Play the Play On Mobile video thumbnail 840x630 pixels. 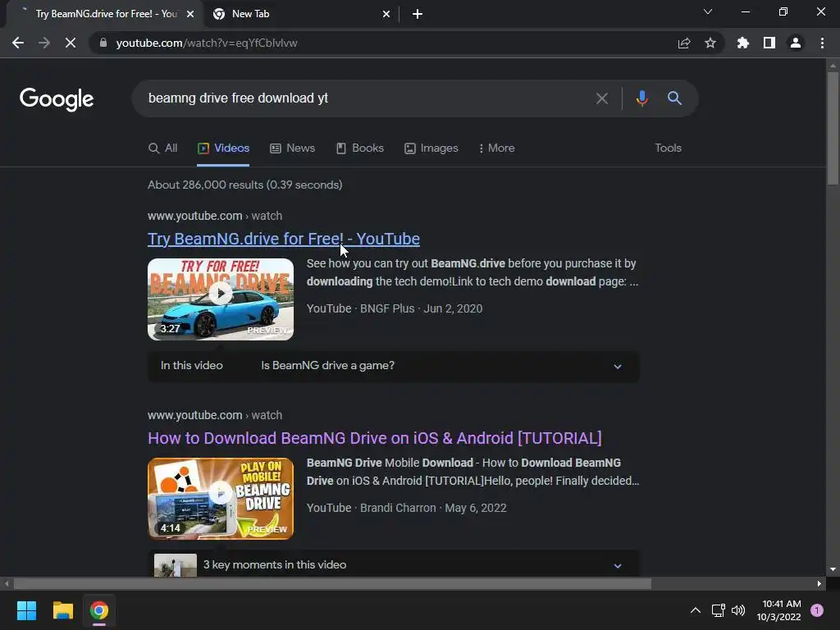[221, 499]
